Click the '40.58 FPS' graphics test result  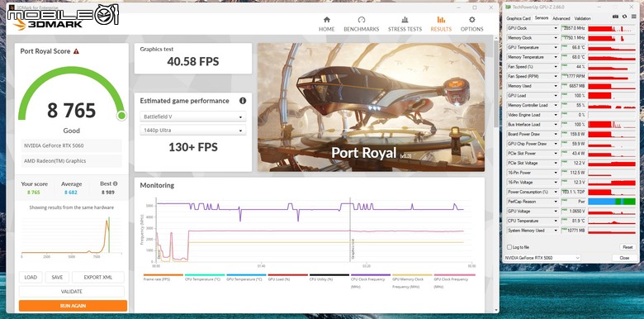(193, 62)
